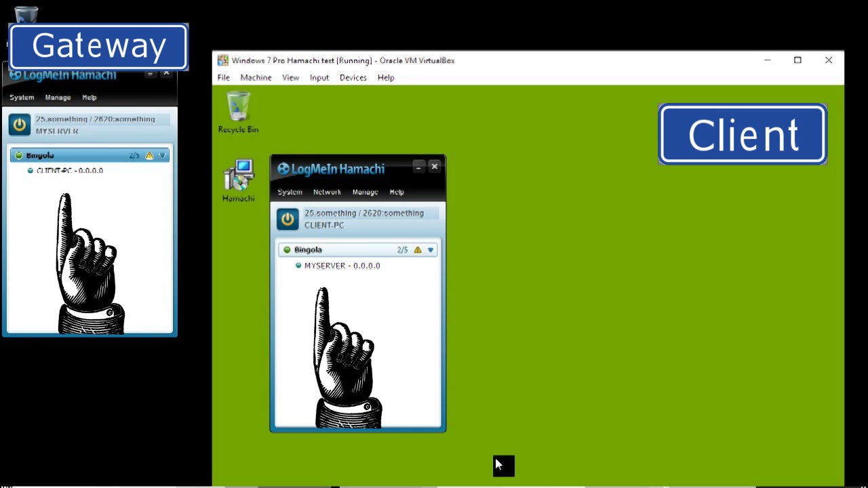Screen dimensions: 868x488
Task: Click the LogMeIn Hamachi logo in the client window
Action: pos(331,169)
